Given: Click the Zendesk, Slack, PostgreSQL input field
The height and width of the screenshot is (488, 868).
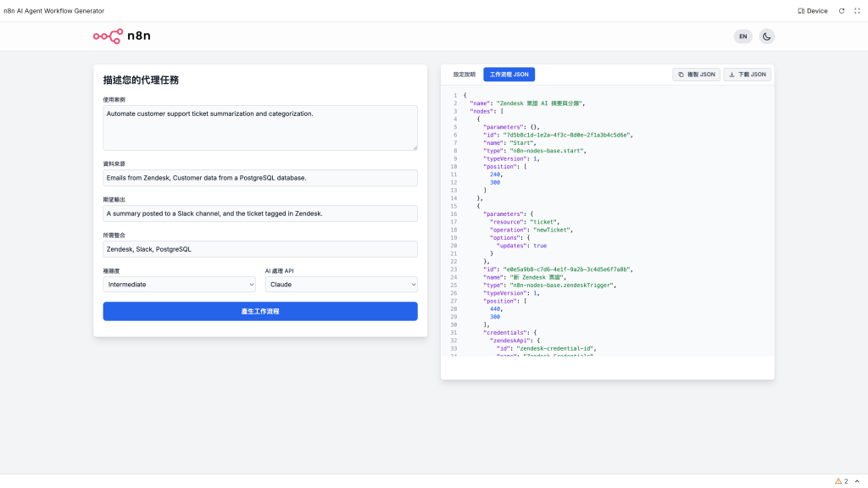Looking at the screenshot, I should pyautogui.click(x=260, y=249).
